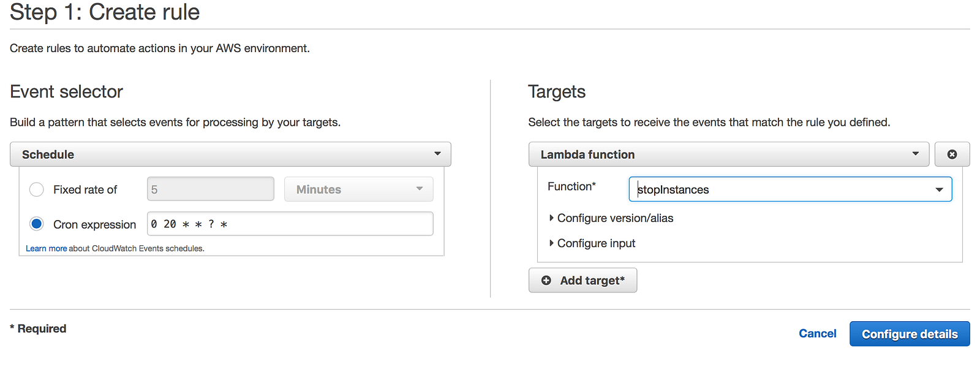Click the Fixed rate value field
This screenshot has width=980, height=366.
pos(210,189)
